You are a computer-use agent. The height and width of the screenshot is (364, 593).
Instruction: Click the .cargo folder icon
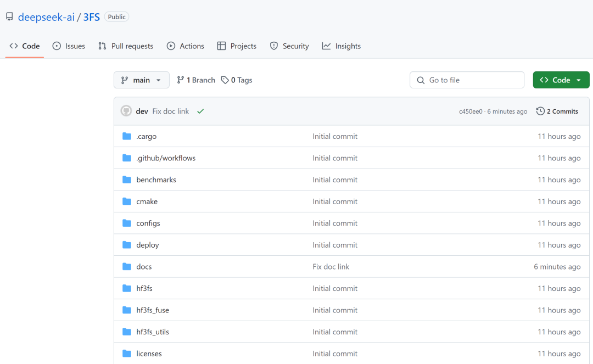(x=127, y=136)
